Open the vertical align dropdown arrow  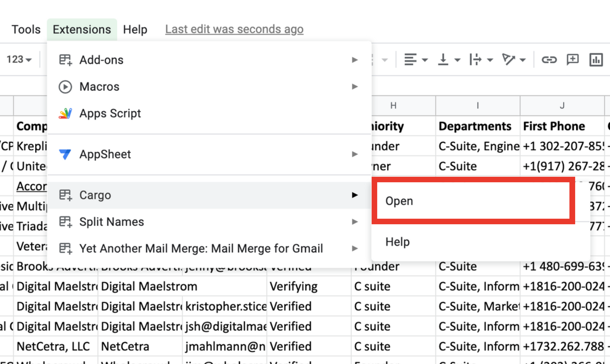458,60
